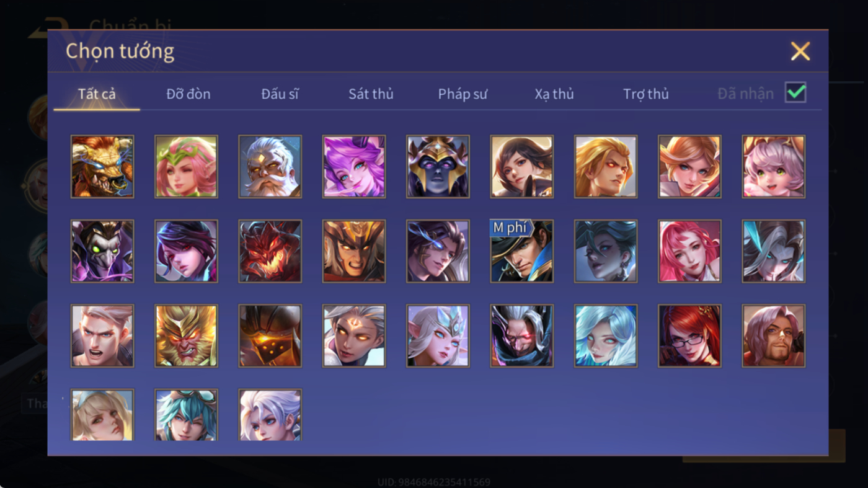Viewport: 868px width, 488px height.
Task: Show the Pháp sư hero list
Action: (x=463, y=94)
